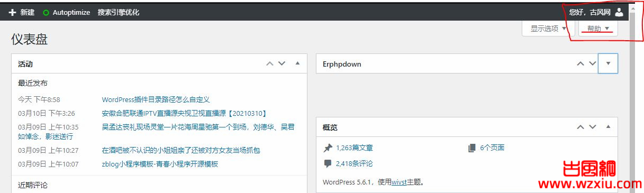Viewport: 644px width, 193px height.
Task: Move Erphpdown panel down with arrow
Action: 592,63
